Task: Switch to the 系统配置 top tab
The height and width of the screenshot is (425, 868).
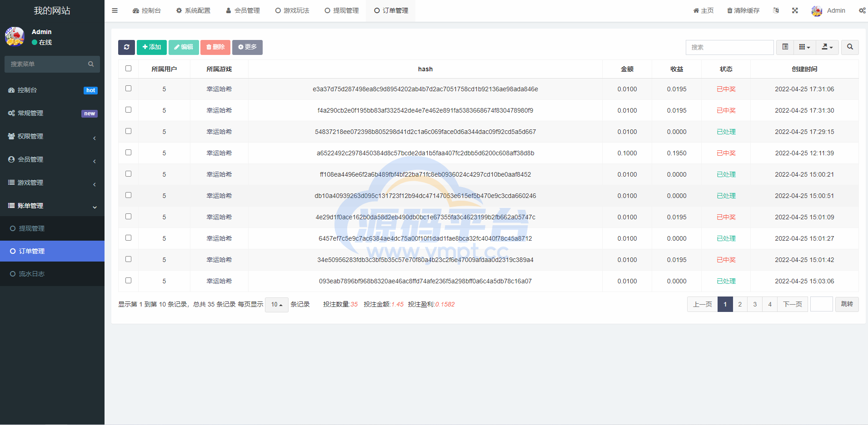Action: [x=193, y=10]
